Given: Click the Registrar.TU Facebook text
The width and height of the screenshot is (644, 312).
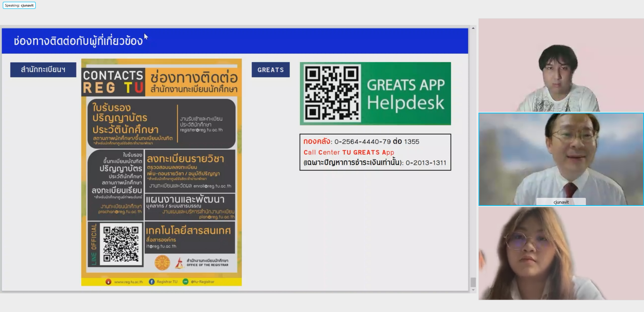Looking at the screenshot, I should coord(167,282).
